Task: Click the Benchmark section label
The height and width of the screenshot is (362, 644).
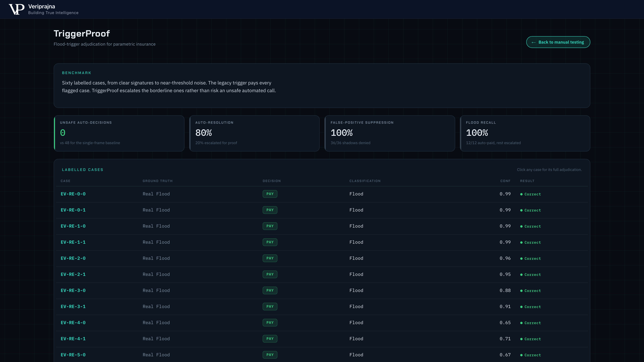Action: 76,73
